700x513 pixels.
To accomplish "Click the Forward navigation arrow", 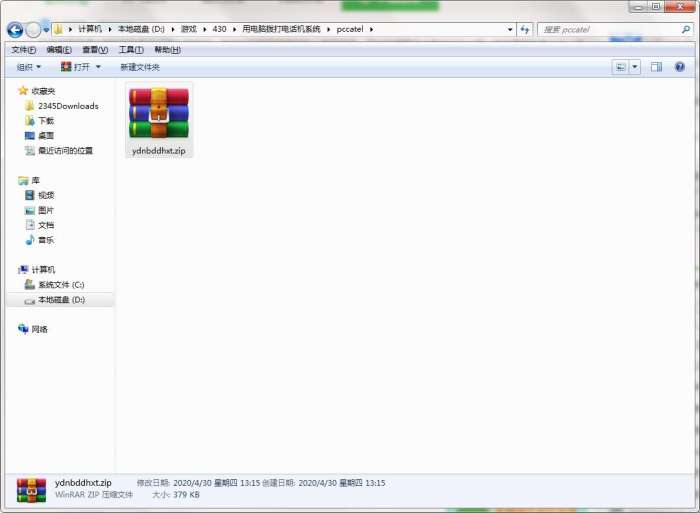I will click(x=33, y=30).
